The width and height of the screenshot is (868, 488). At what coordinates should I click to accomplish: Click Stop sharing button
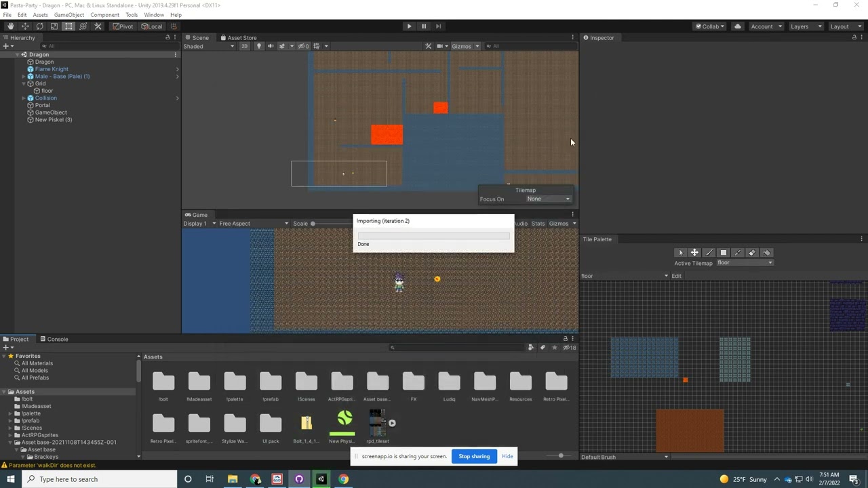pos(474,456)
